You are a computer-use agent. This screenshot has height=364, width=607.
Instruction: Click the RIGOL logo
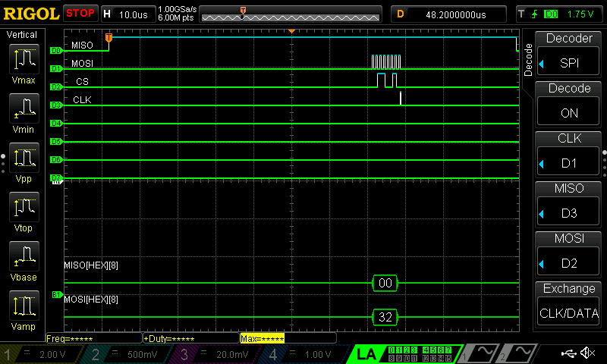[31, 14]
